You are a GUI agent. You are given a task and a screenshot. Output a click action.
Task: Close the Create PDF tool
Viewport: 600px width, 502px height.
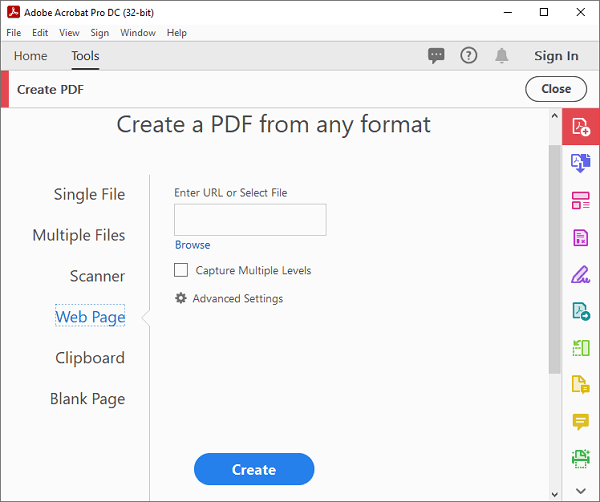[x=556, y=89]
